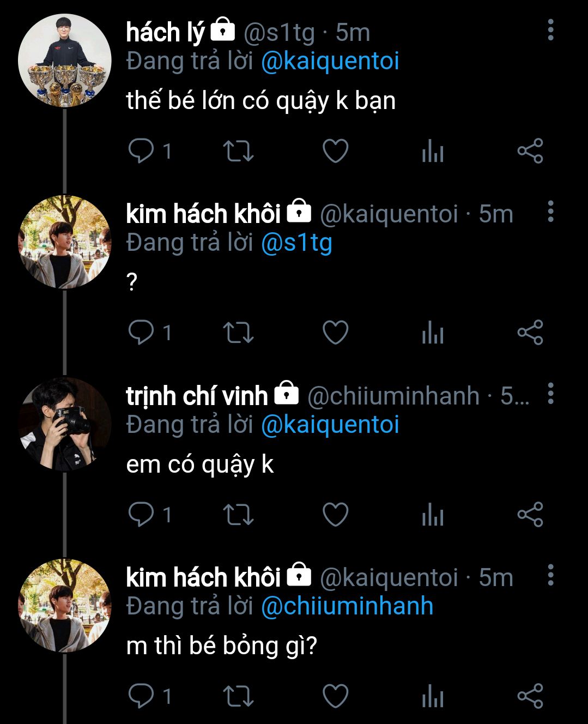Open the @s1tg mention link
The width and height of the screenshot is (588, 724).
pos(296,243)
